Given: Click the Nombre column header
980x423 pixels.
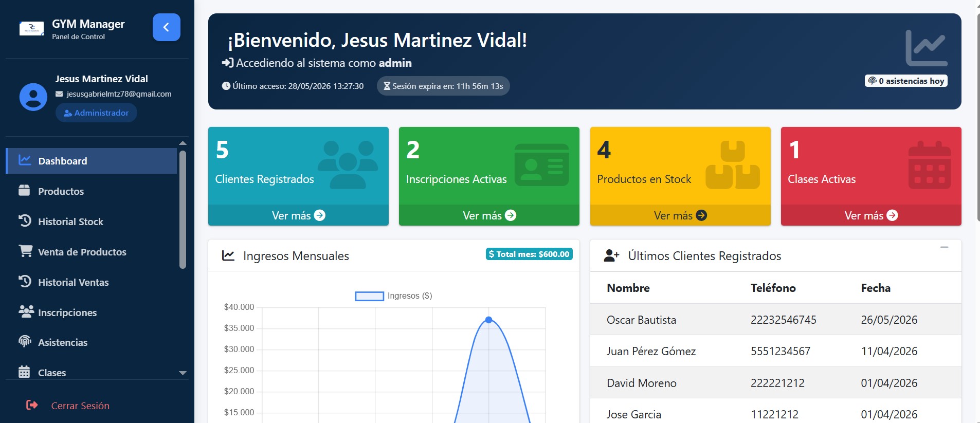Looking at the screenshot, I should point(628,288).
